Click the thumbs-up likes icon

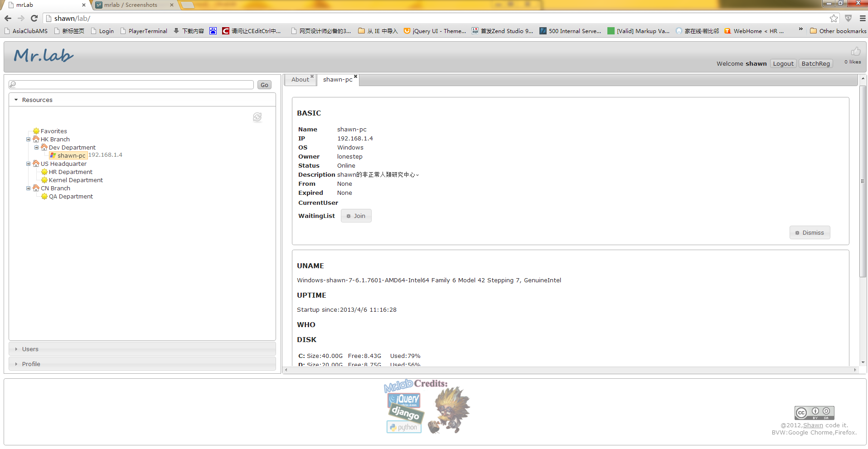(856, 51)
